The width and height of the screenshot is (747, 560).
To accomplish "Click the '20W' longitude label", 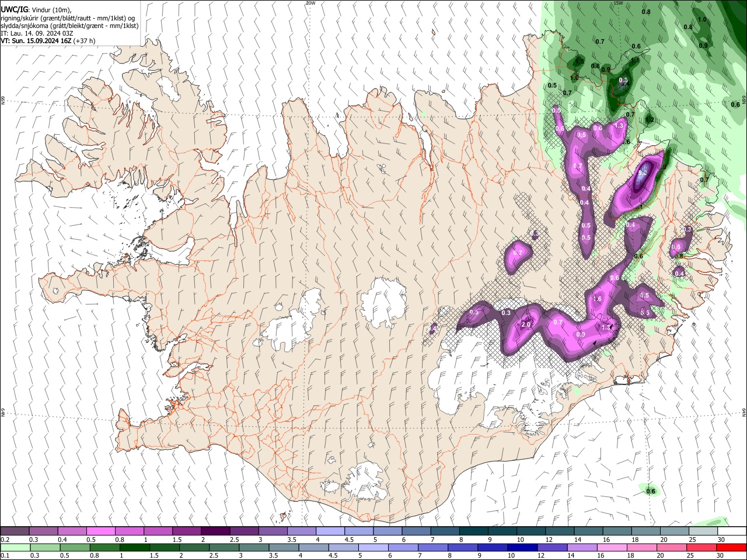I will point(310,3).
